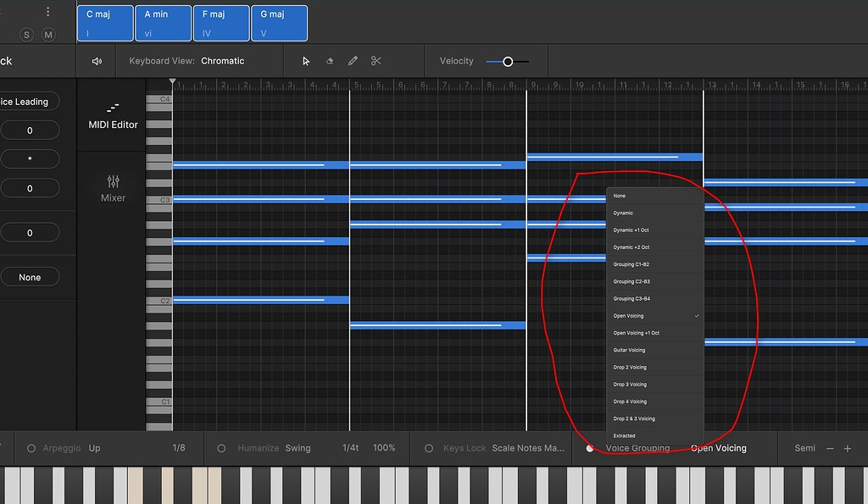Mute the track with M button

(48, 35)
